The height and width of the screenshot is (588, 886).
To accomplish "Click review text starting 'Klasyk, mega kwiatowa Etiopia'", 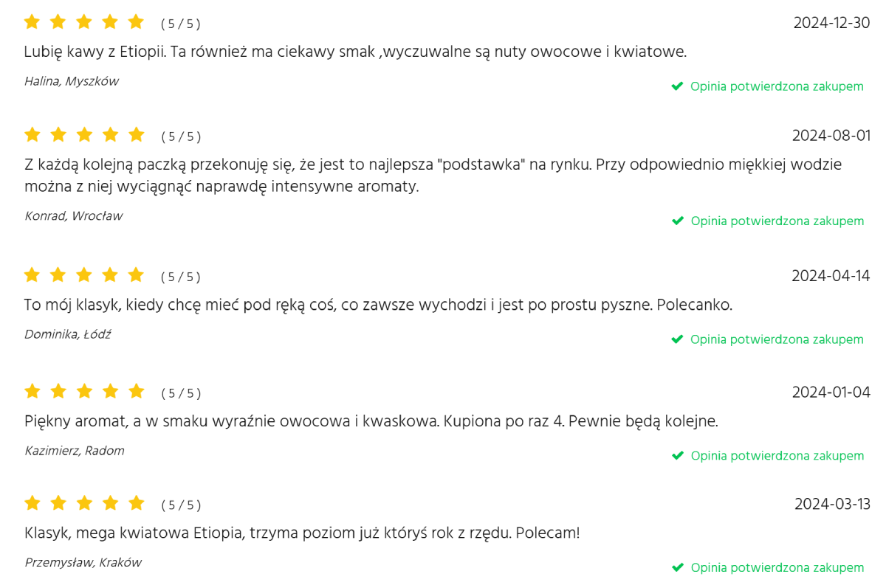I will [302, 532].
